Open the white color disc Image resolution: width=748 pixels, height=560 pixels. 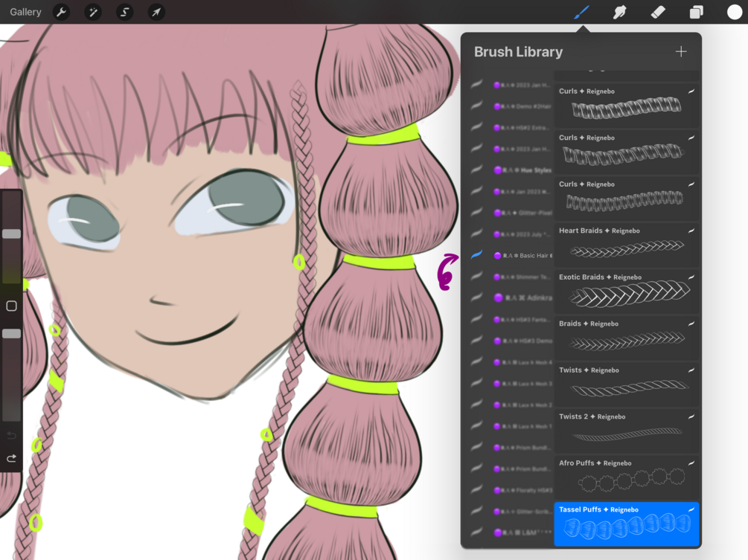735,12
